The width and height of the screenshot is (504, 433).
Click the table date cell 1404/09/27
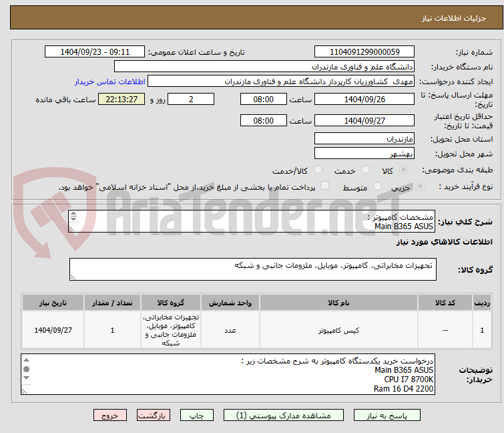[53, 330]
